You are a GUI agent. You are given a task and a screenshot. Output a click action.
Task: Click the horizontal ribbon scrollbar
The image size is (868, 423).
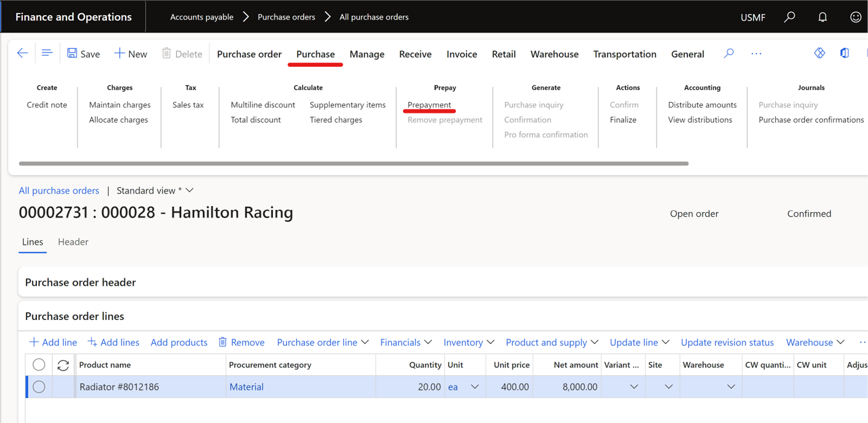click(353, 164)
